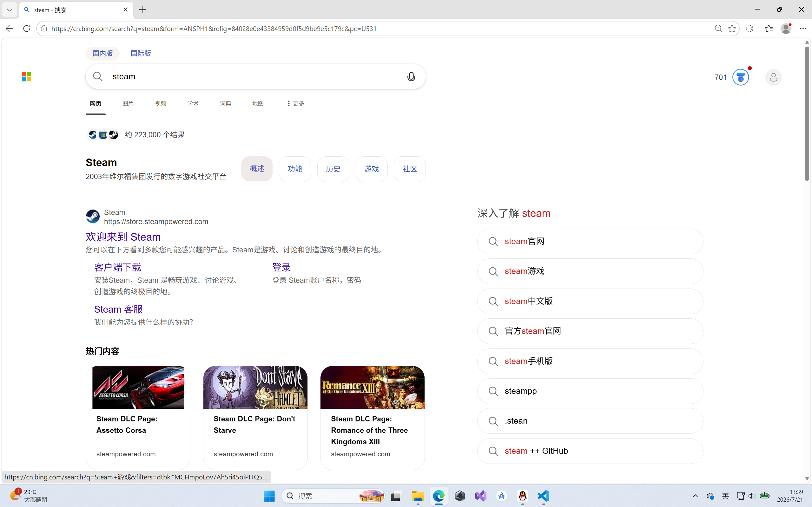Open the zoom magnifier in address bar
Screen dimensions: 812x507
coord(718,29)
